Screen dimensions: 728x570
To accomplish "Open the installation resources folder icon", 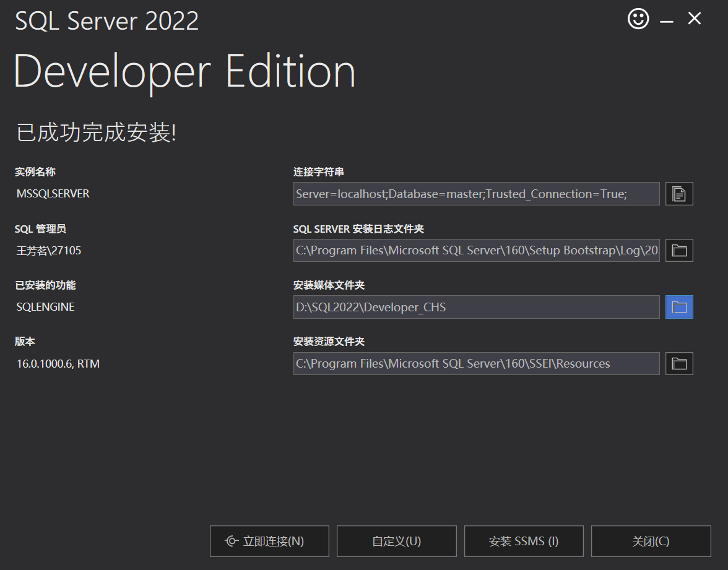I will 678,363.
